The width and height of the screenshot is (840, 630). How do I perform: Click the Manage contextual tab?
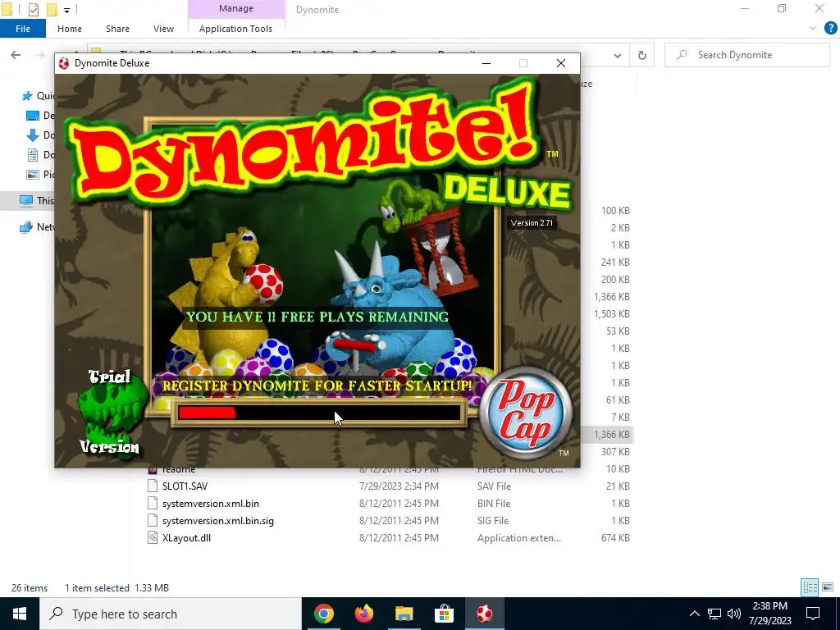[236, 8]
